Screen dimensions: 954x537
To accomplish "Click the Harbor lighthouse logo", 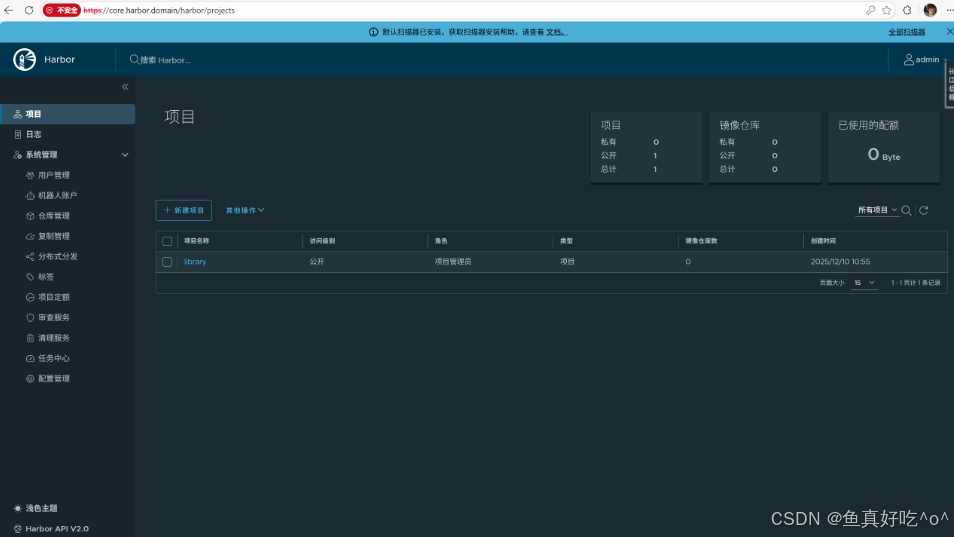I will (x=25, y=60).
